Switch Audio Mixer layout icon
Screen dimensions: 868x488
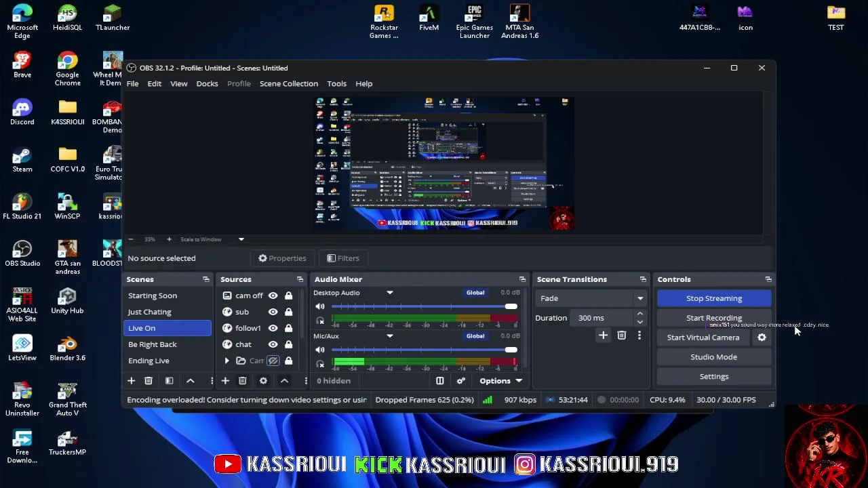[x=439, y=381]
